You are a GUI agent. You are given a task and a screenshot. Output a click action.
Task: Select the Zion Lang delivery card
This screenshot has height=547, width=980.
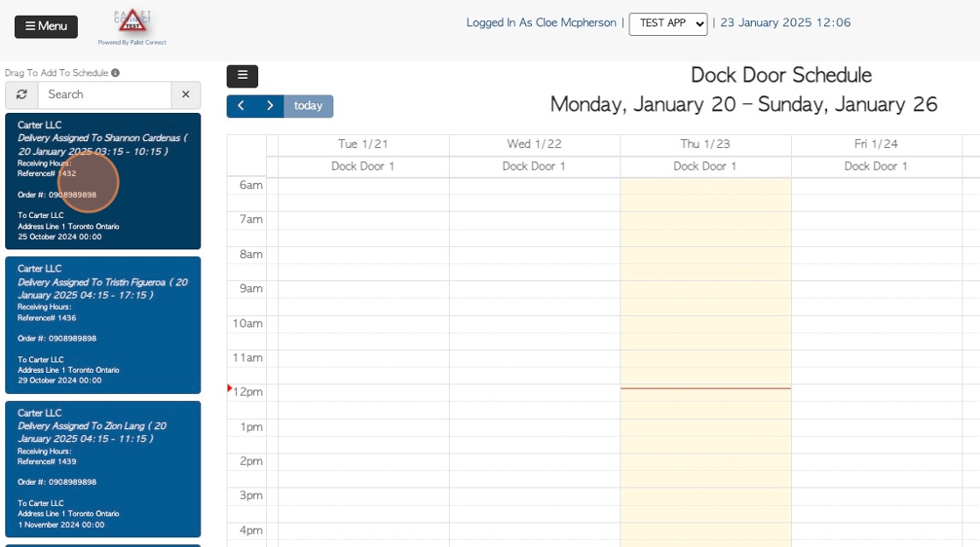coord(103,469)
